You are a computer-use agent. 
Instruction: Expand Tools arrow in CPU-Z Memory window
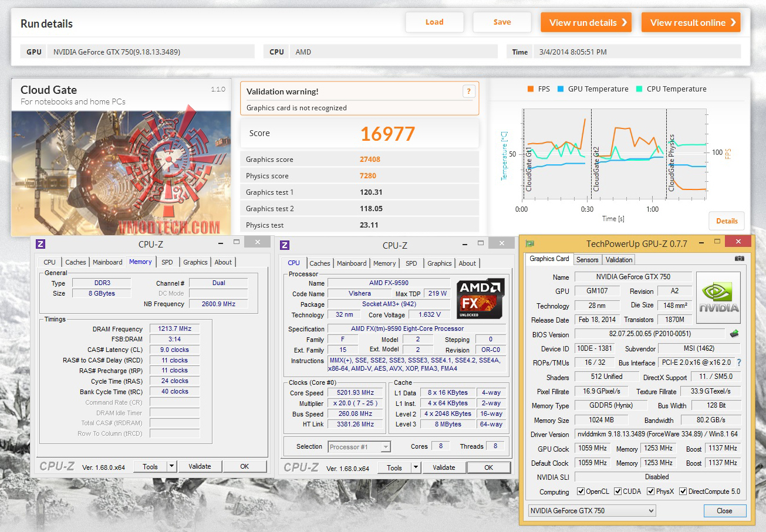[x=171, y=467]
